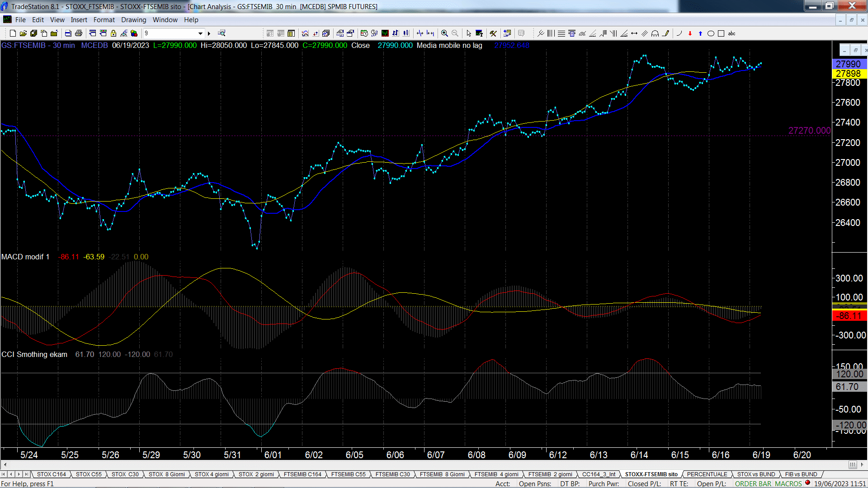Click the 27270.000 horizontal line label
This screenshot has height=488, width=868.
coord(809,131)
